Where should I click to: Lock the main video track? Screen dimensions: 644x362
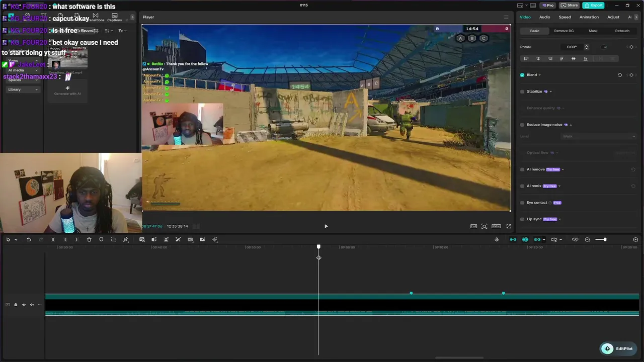click(x=15, y=305)
